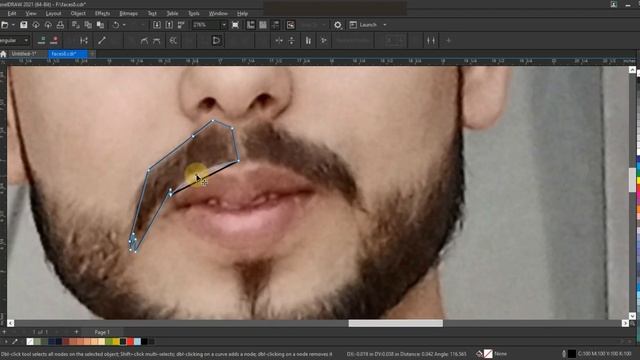Open the Text menu
The image size is (640, 360).
pyautogui.click(x=152, y=13)
